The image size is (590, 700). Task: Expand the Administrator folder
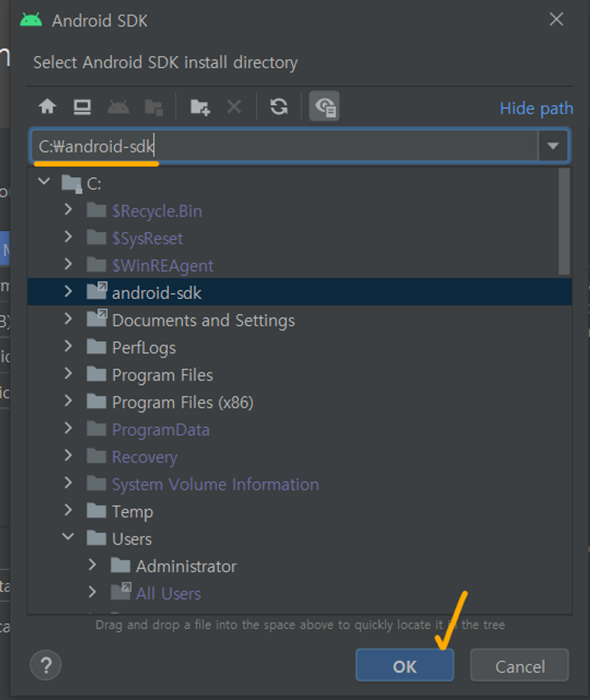93,564
